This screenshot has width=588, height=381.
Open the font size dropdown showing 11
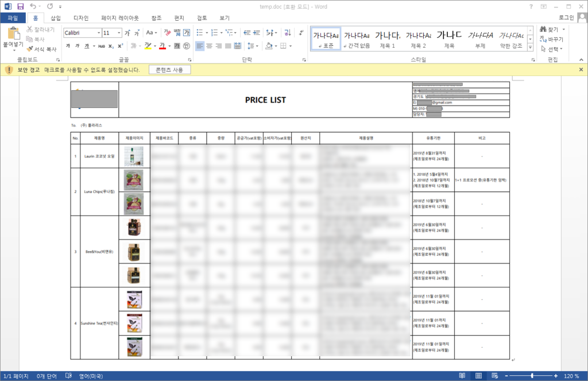click(119, 33)
